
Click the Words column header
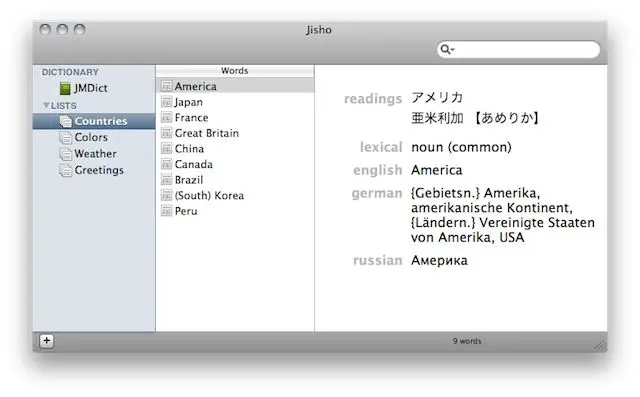pos(235,71)
